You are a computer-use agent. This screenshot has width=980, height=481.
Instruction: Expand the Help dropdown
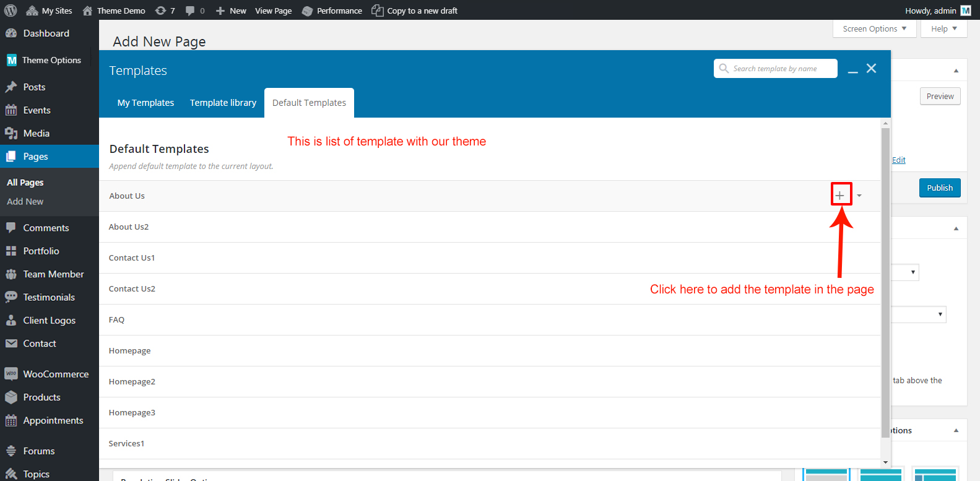click(x=943, y=28)
